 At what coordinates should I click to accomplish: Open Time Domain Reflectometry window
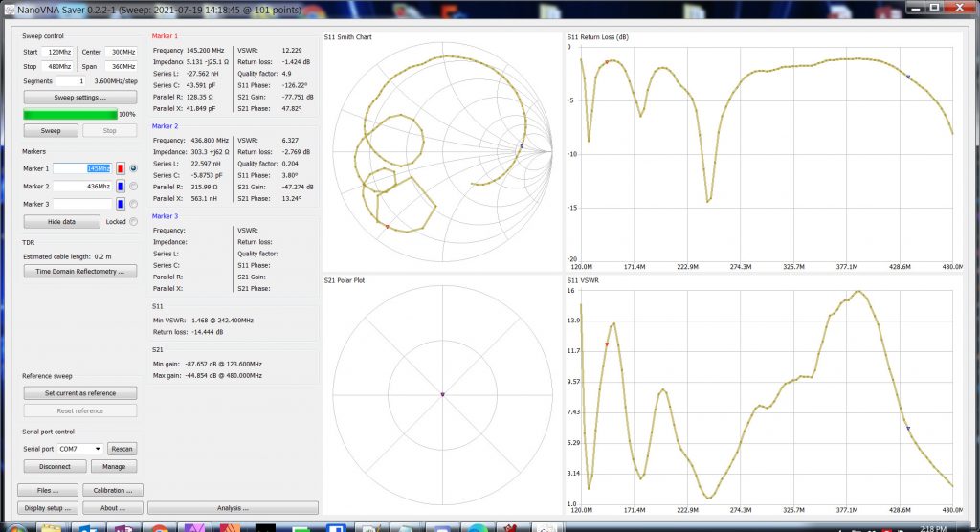[80, 271]
